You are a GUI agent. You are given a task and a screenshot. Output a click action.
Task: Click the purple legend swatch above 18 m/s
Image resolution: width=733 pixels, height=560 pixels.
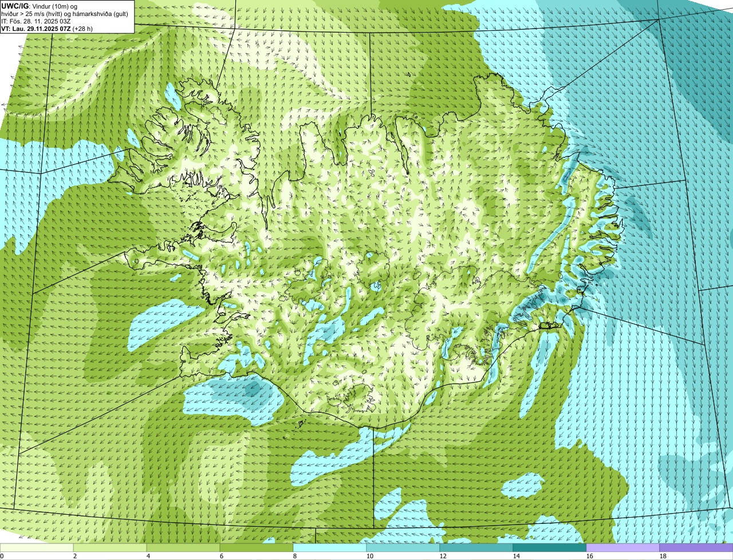[696, 547]
